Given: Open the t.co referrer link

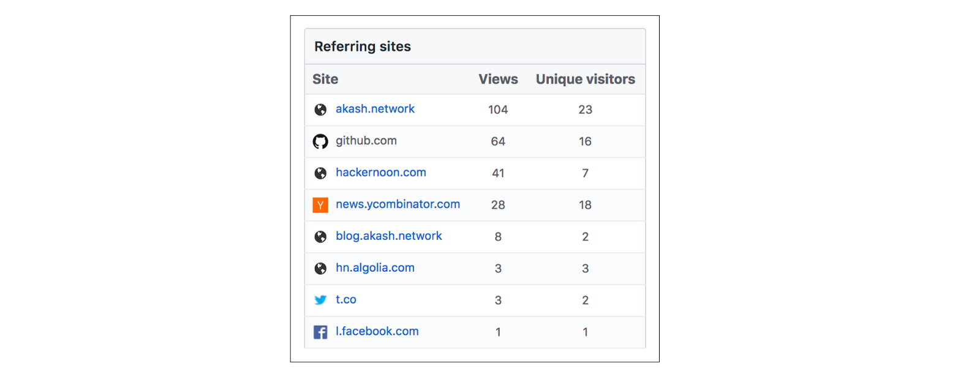Looking at the screenshot, I should 345,300.
